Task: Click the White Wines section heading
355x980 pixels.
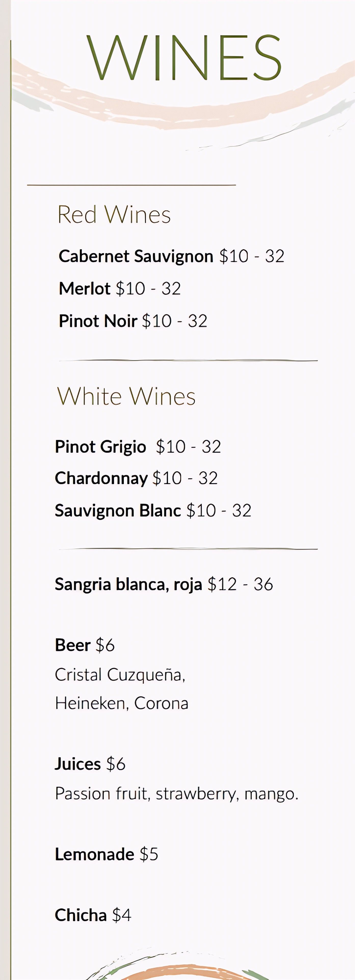Action: coord(126,396)
